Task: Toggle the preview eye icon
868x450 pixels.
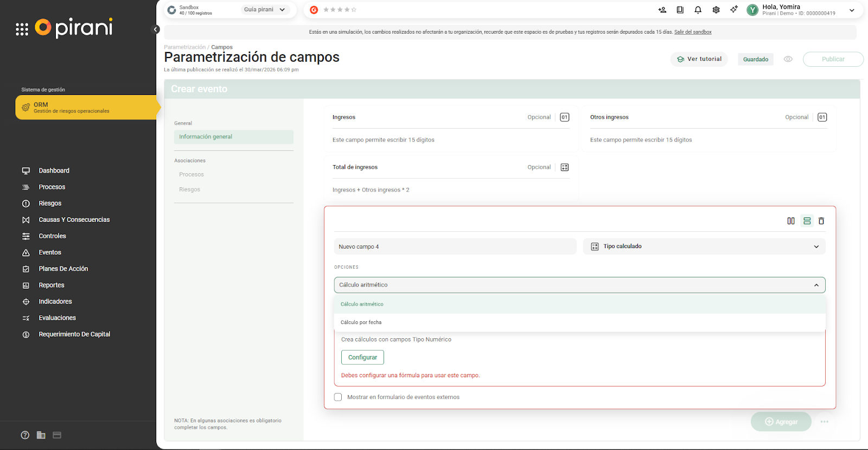Action: tap(788, 59)
